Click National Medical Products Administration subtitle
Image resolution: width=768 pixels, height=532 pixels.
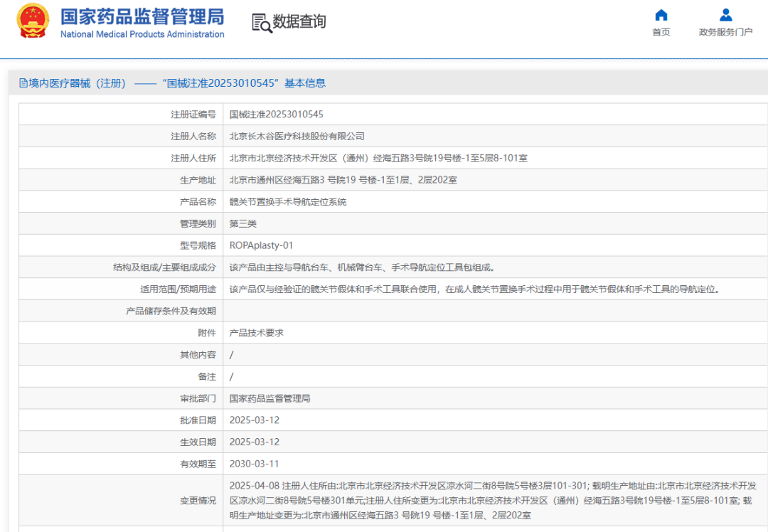point(142,34)
